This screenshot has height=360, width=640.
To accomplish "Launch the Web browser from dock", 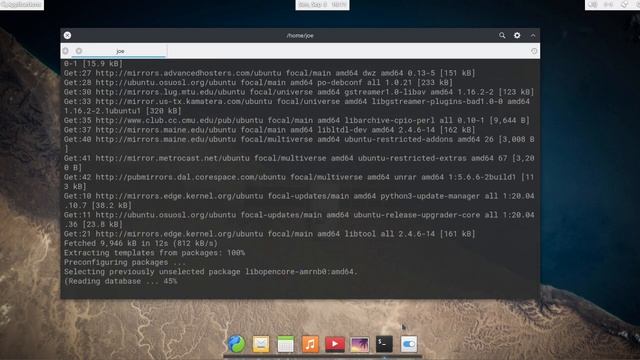I will click(x=236, y=344).
